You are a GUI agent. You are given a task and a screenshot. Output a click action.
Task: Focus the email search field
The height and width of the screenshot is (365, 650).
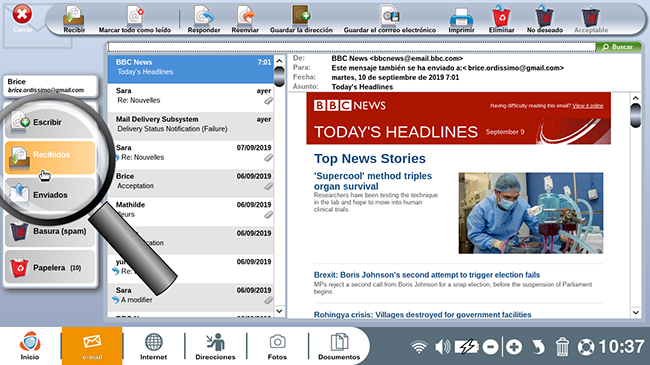(351, 47)
